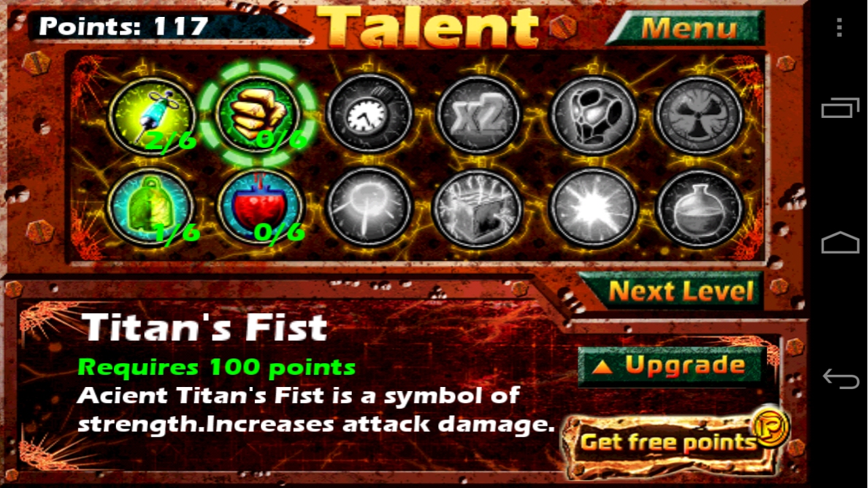Tap Android home button

[840, 243]
